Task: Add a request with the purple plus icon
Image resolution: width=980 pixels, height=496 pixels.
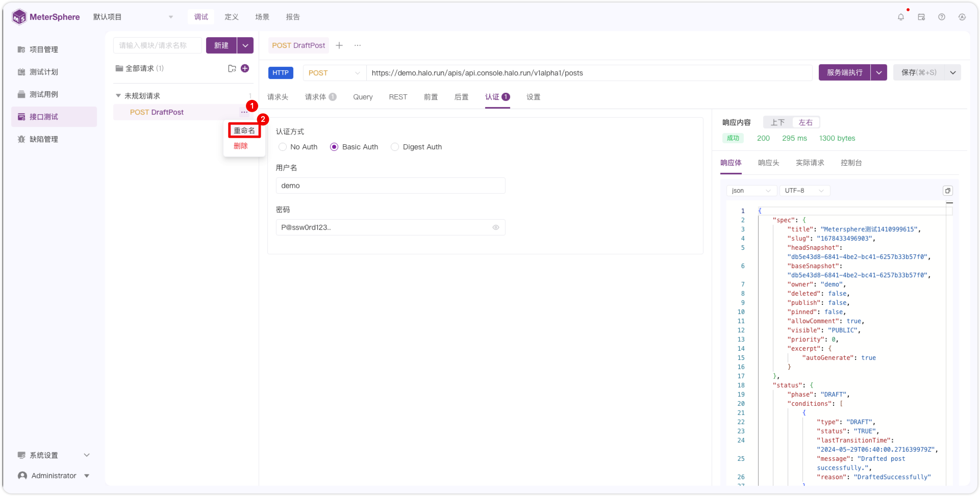Action: point(245,68)
